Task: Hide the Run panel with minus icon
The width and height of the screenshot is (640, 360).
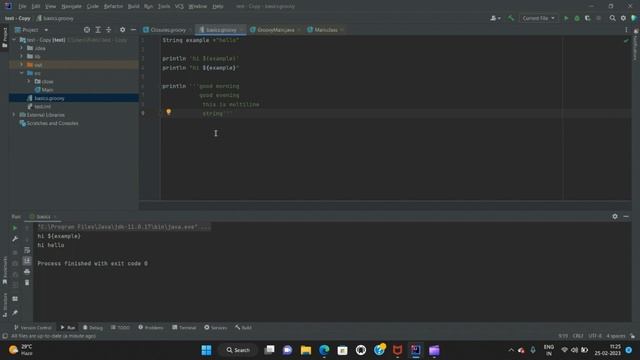Action: [x=626, y=216]
